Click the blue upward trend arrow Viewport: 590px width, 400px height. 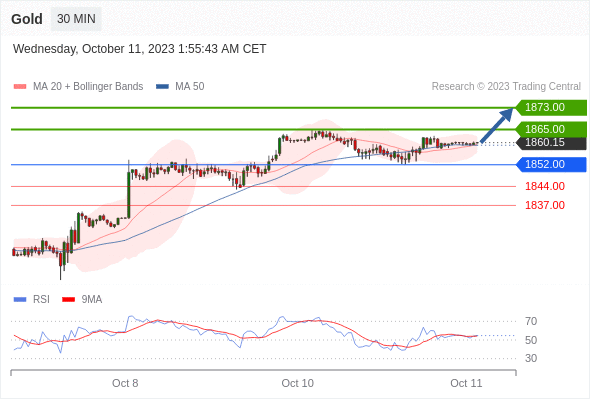[x=497, y=125]
